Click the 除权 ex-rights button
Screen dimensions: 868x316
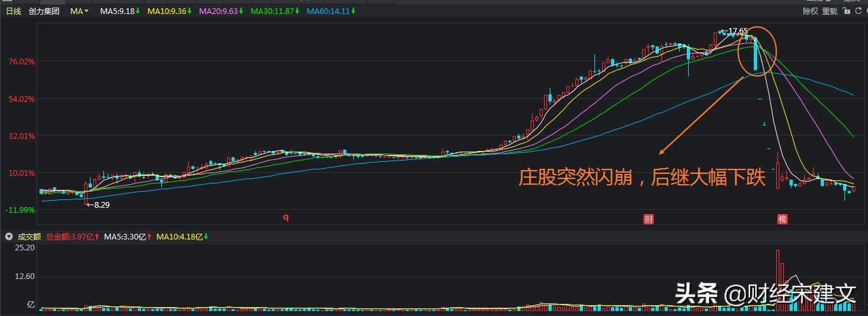[x=810, y=11]
